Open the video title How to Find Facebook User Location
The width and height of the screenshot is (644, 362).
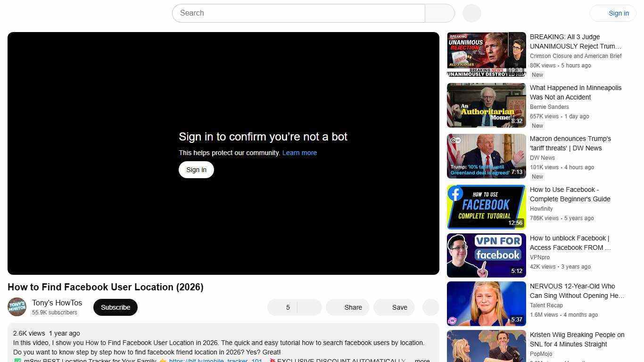[x=105, y=287]
